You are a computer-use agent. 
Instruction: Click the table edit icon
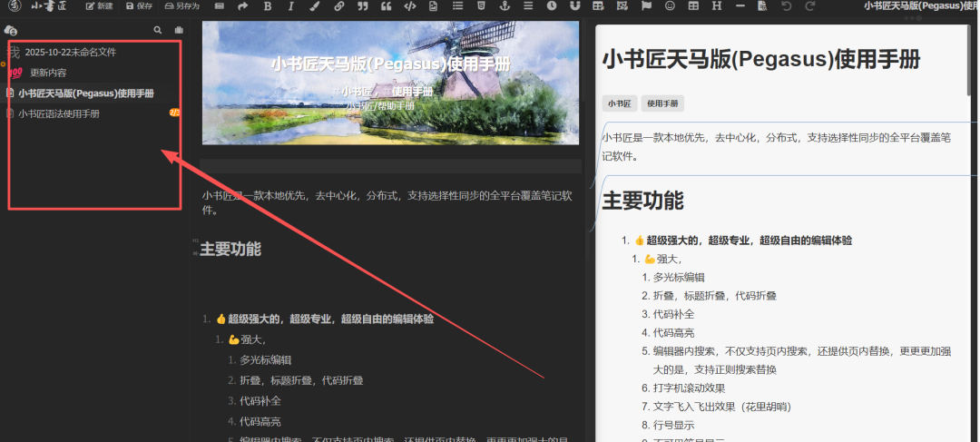coord(598,6)
